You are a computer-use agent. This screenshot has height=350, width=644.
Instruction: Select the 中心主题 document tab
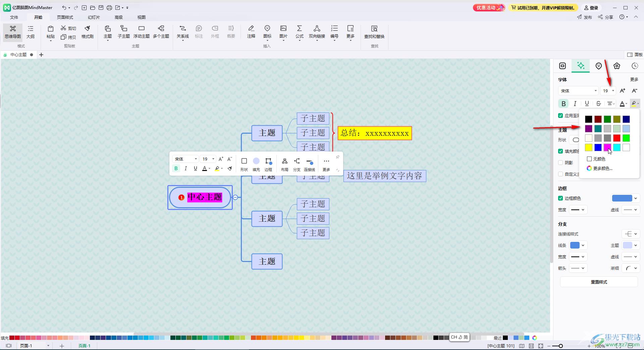tap(18, 55)
